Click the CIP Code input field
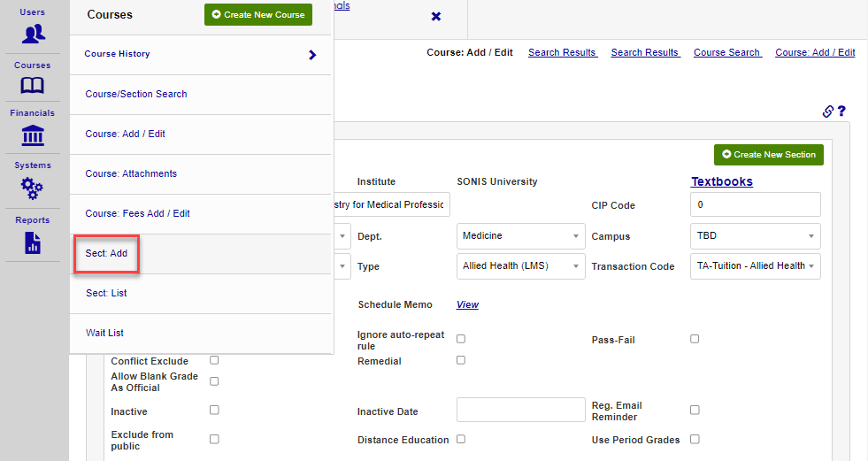The width and height of the screenshot is (868, 461). click(x=755, y=204)
